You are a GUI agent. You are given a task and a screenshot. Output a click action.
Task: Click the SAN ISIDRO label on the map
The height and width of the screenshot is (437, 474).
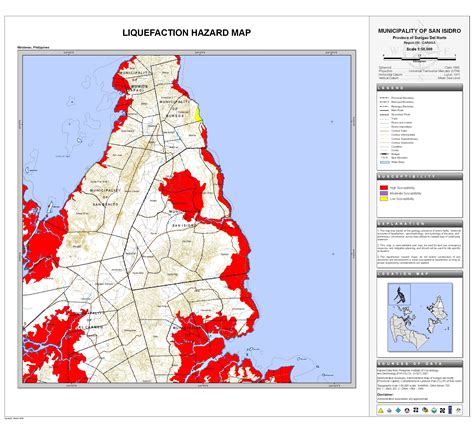(x=183, y=225)
